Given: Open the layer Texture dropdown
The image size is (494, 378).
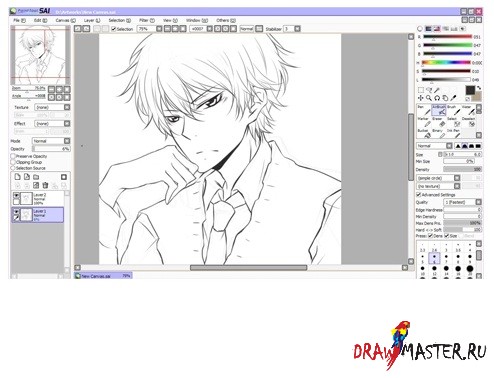Looking at the screenshot, I should (52, 107).
